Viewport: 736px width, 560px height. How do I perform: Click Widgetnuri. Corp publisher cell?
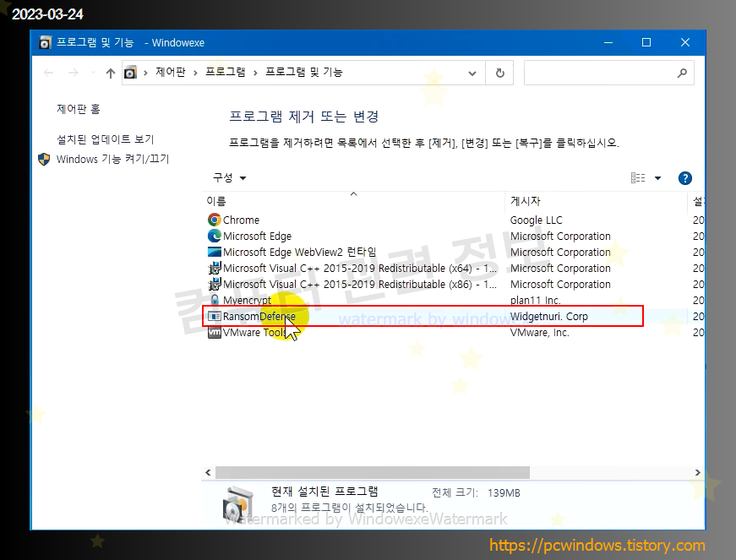tap(549, 317)
